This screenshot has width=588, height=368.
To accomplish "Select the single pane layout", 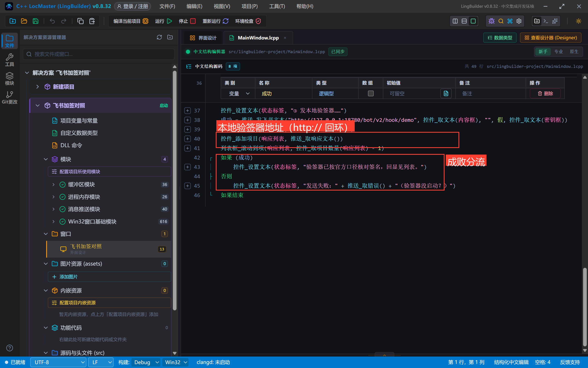I will click(x=473, y=21).
